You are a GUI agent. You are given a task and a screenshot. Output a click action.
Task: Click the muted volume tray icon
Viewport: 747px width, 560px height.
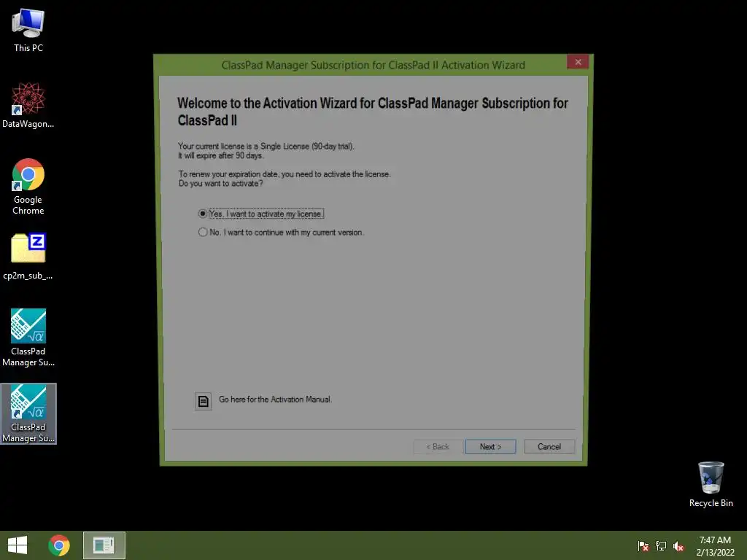pyautogui.click(x=678, y=546)
